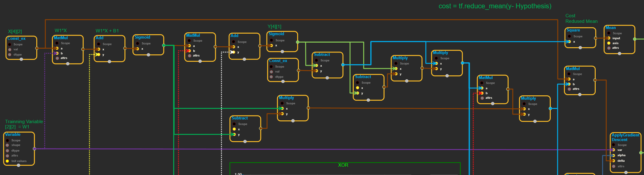Image resolution: width=644 pixels, height=175 pixels.
Task: Click the Init values port on Variable node
Action: click(x=7, y=161)
